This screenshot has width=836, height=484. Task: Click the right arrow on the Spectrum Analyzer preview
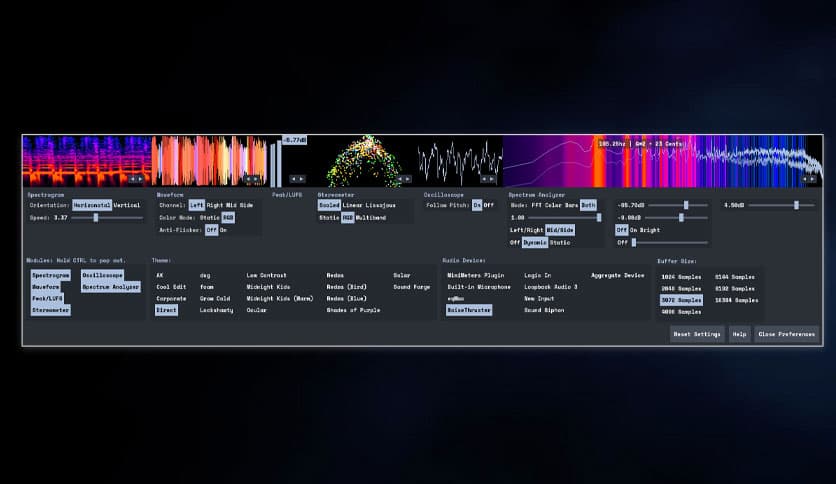coord(812,179)
